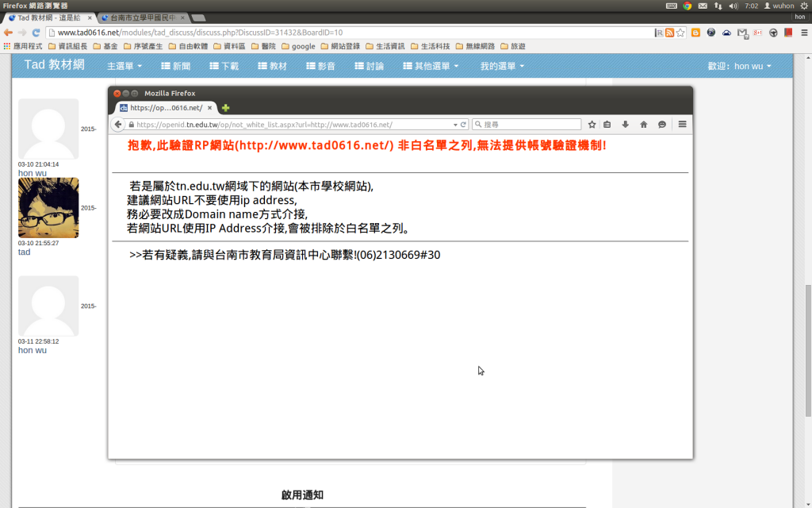The width and height of the screenshot is (812, 508).
Task: Open 討論 menu item in navbar
Action: tap(369, 66)
